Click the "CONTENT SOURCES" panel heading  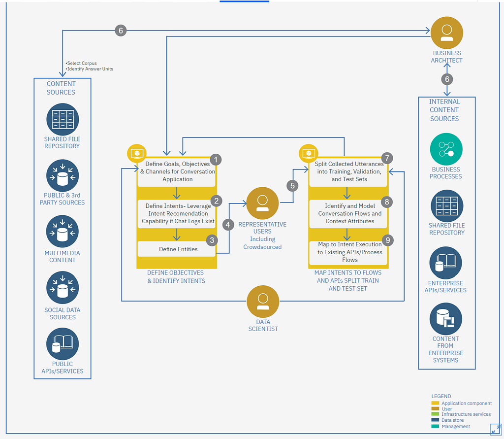click(61, 88)
